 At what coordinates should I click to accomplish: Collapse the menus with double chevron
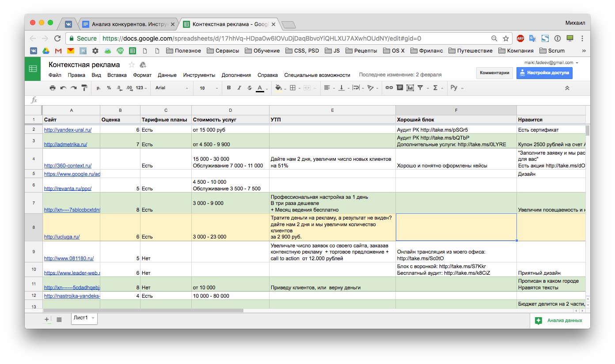(567, 88)
